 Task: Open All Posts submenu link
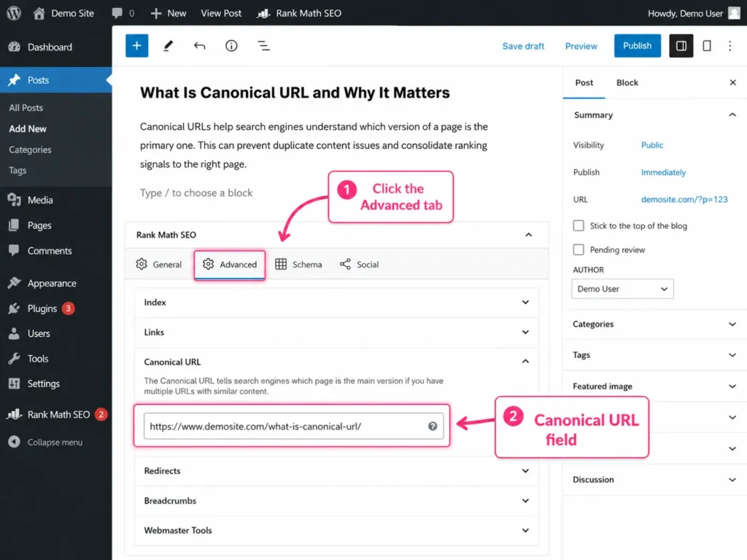(26, 108)
